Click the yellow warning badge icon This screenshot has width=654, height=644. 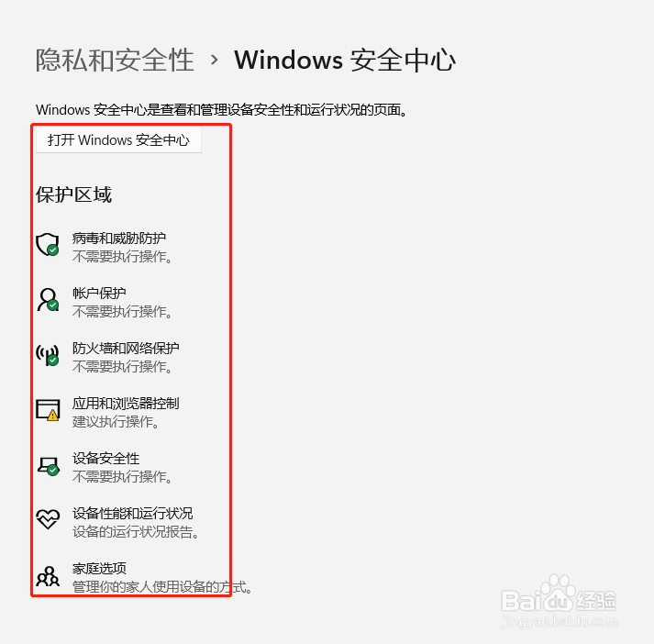52,416
